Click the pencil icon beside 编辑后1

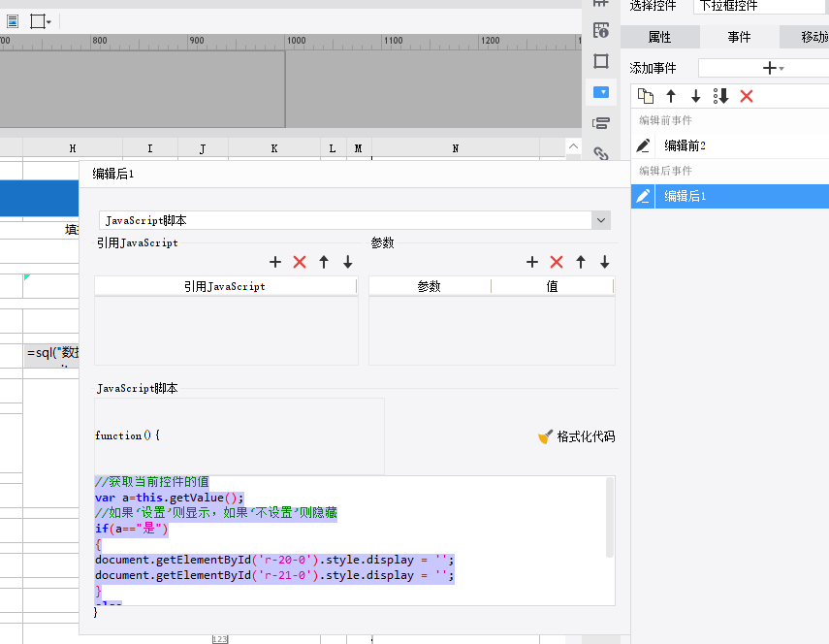click(643, 196)
